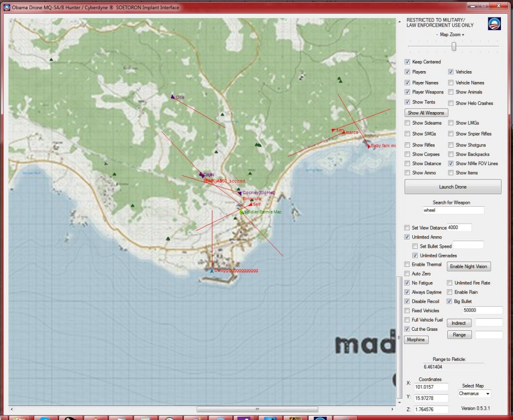
Task: Select the red marco player marker
Action: pyautogui.click(x=343, y=132)
